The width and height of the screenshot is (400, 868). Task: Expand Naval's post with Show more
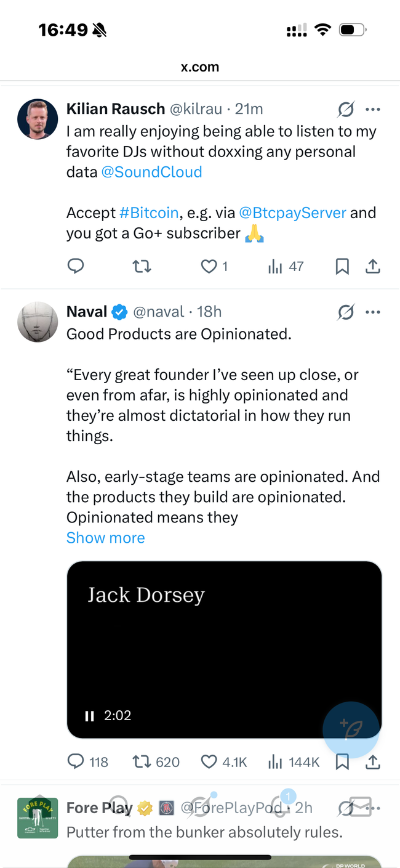pyautogui.click(x=106, y=538)
